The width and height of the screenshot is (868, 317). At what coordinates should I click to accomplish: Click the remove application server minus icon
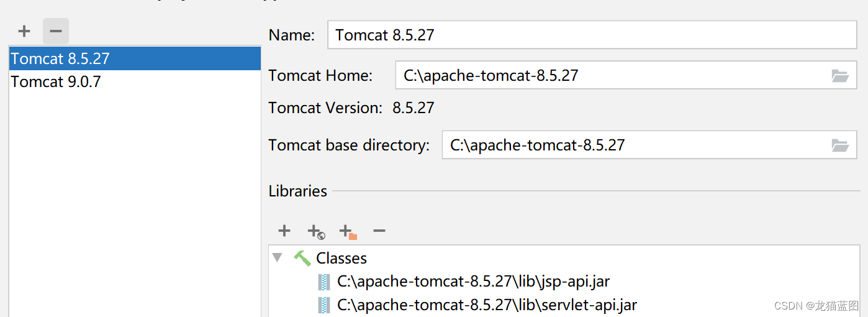pos(56,31)
